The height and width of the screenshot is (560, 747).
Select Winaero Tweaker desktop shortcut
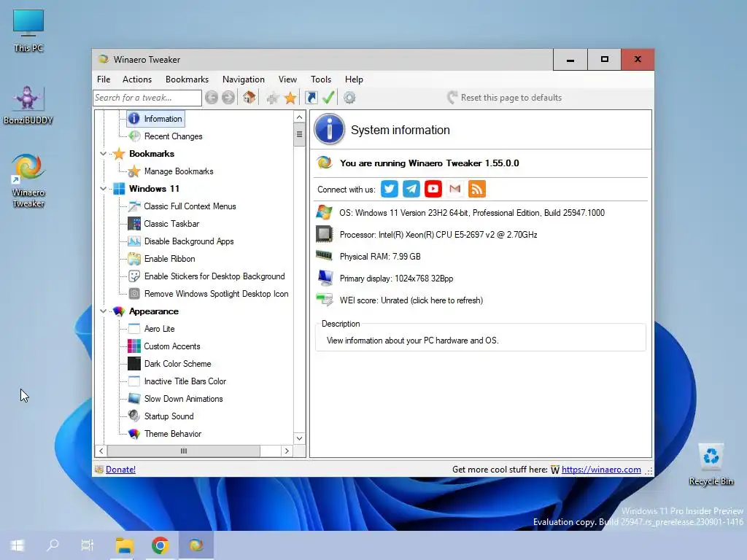click(28, 181)
